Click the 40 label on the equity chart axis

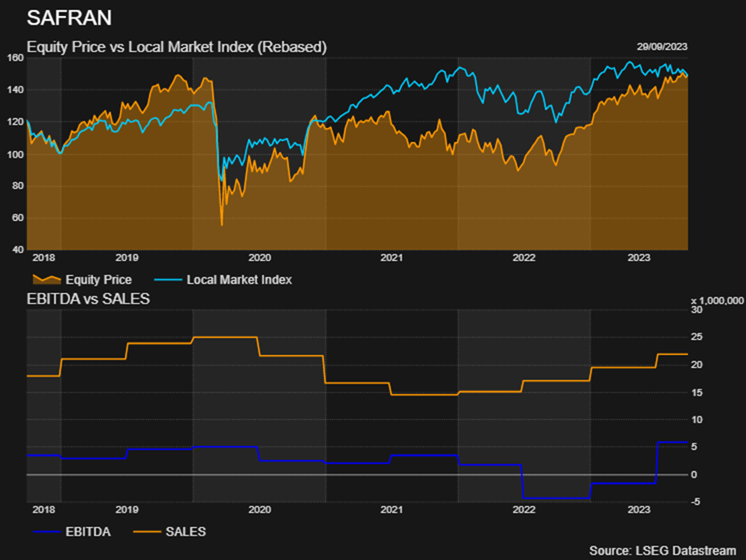18,250
